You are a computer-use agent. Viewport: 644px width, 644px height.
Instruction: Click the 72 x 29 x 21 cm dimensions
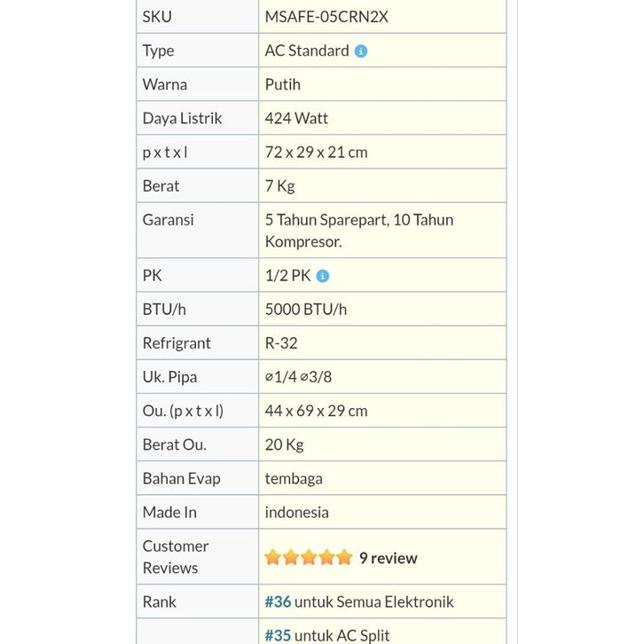coord(316,152)
